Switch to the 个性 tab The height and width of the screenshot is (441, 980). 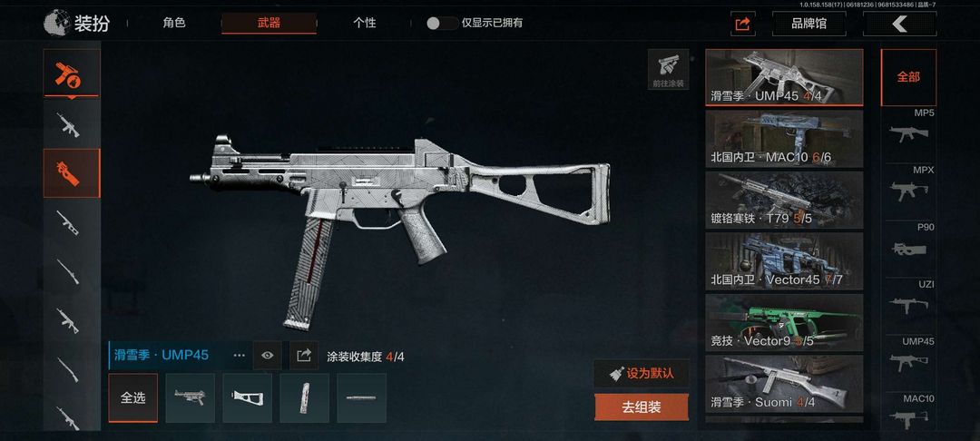[x=365, y=23]
